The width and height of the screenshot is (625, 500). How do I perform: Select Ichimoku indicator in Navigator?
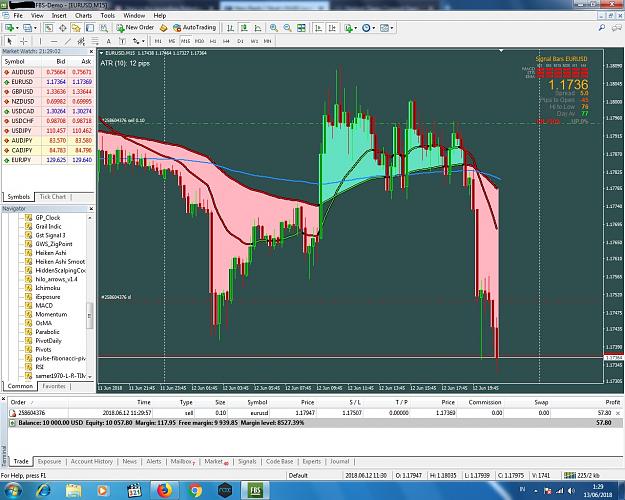point(48,288)
